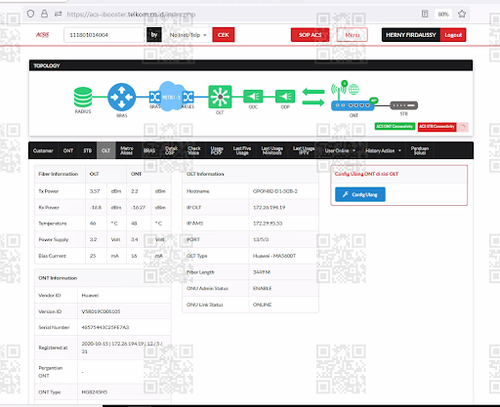Open the Metro Akses tab

pos(127,151)
